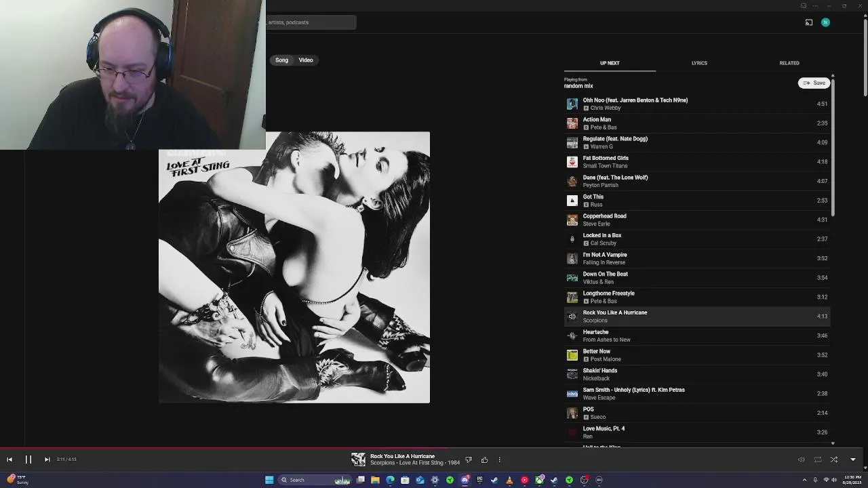
Task: Open Chris Webby artist link
Action: [x=606, y=108]
